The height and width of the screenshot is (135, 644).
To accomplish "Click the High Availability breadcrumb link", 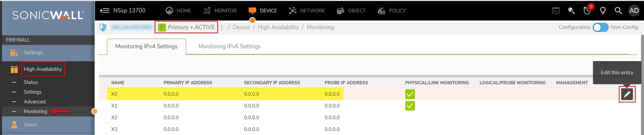I will [x=278, y=27].
